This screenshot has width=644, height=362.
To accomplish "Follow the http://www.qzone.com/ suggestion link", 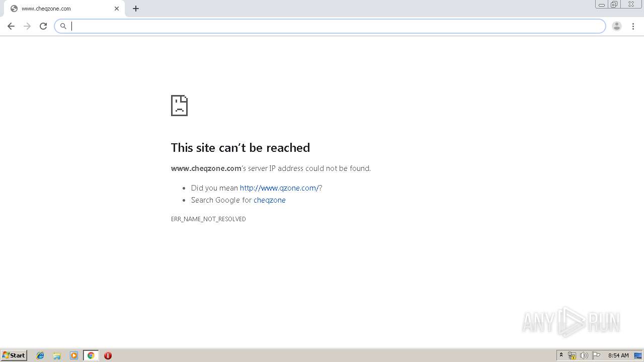I will coord(280,188).
